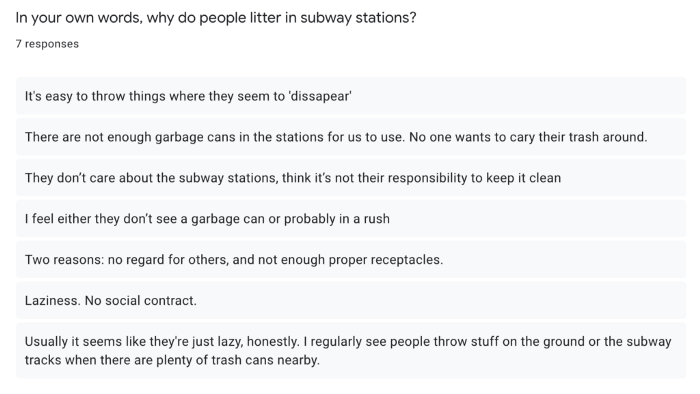Click the response beginning "Usually it seems like"
The image size is (700, 394).
pos(351,350)
